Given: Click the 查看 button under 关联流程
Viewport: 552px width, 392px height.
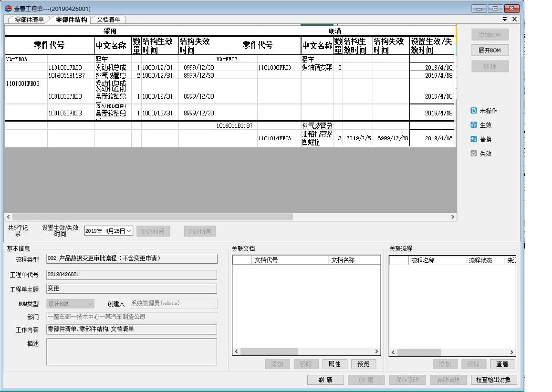Looking at the screenshot, I should pyautogui.click(x=502, y=364).
